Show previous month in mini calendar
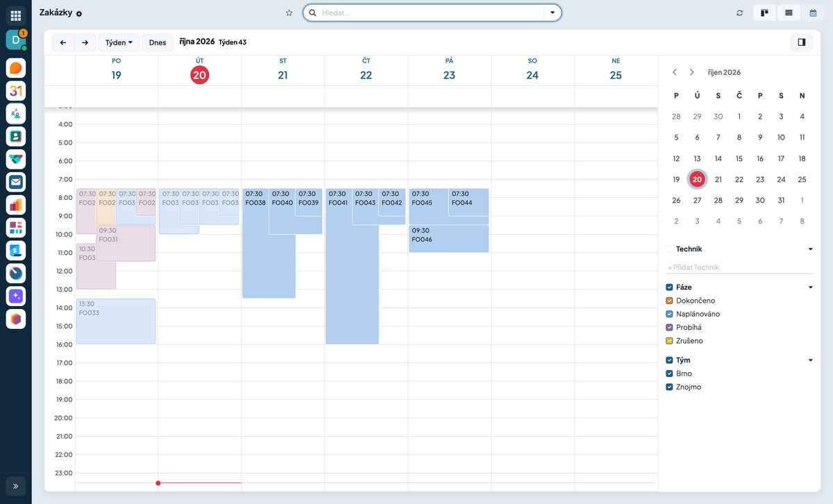Image resolution: width=833 pixels, height=504 pixels. 675,72
